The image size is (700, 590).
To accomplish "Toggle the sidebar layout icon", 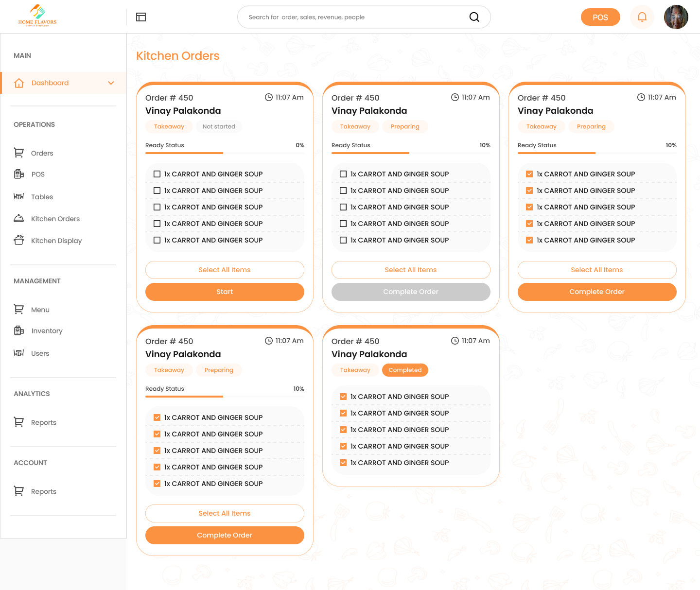I will (x=141, y=17).
